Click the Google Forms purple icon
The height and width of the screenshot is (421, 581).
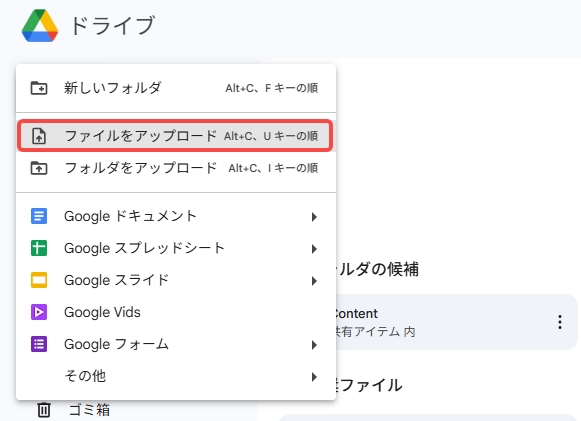pos(39,344)
